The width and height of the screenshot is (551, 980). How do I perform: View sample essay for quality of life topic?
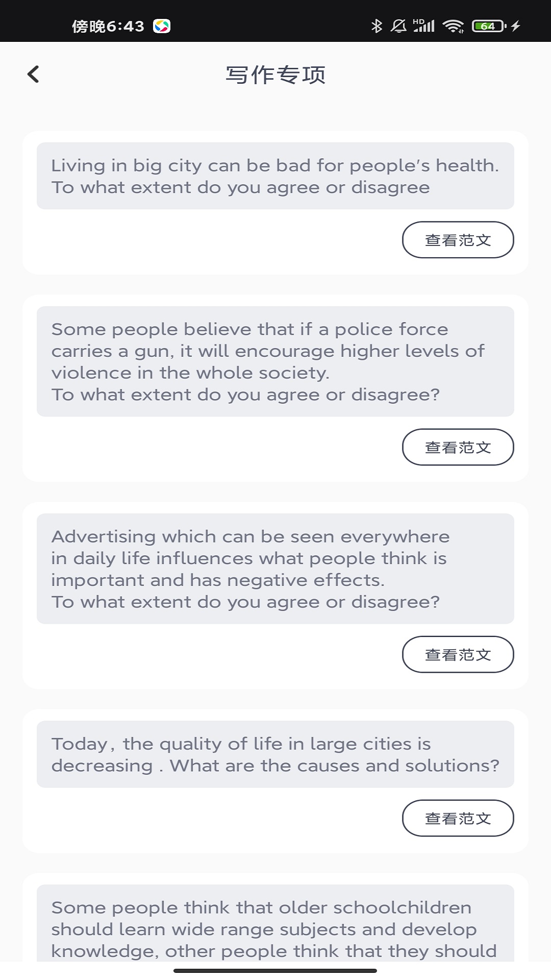(458, 818)
